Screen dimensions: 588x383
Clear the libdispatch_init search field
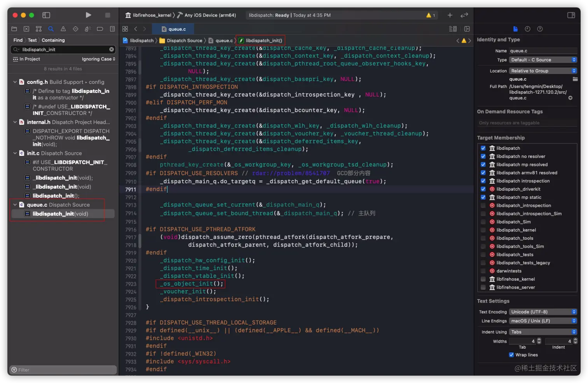112,49
